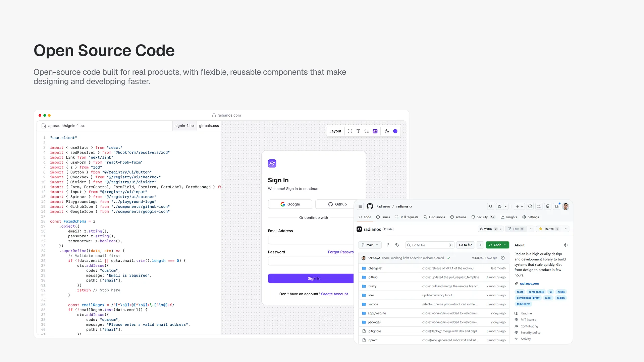This screenshot has width=644, height=362.
Task: Open the Create account link
Action: pyautogui.click(x=334, y=294)
